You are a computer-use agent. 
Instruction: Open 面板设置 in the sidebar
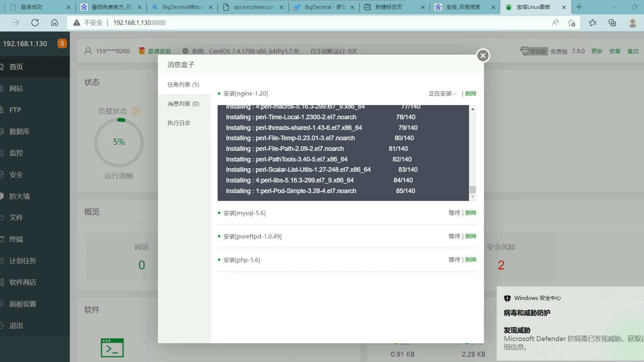35,304
